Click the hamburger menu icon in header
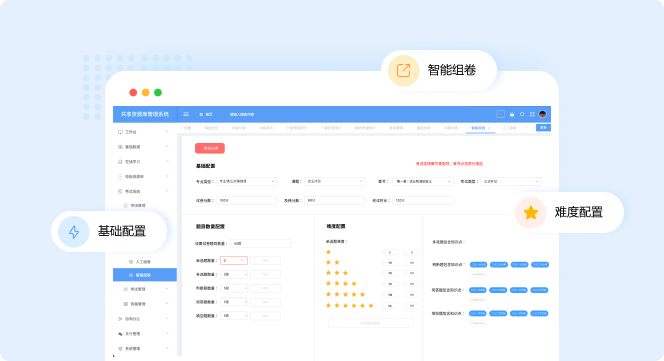The height and width of the screenshot is (361, 664). [x=186, y=114]
